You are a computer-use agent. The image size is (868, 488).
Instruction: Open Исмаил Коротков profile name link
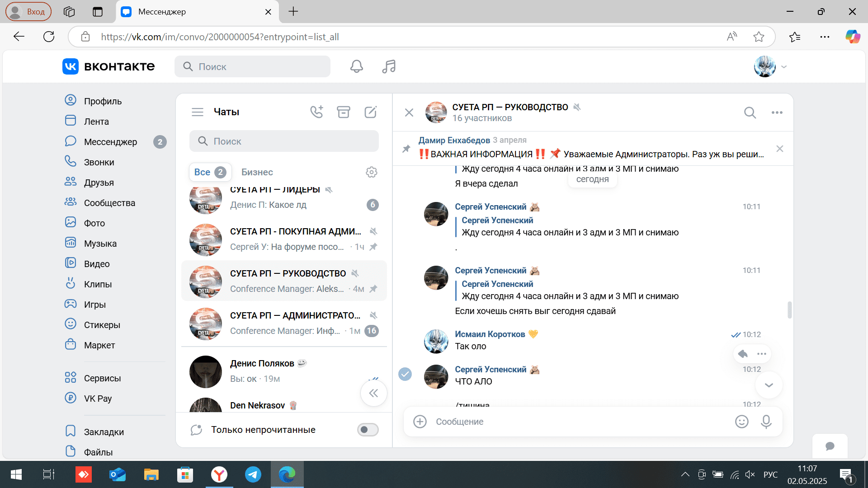click(490, 334)
